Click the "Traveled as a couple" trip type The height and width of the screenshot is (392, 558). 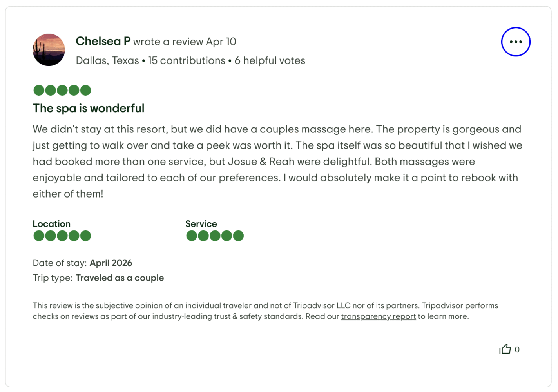(x=120, y=278)
